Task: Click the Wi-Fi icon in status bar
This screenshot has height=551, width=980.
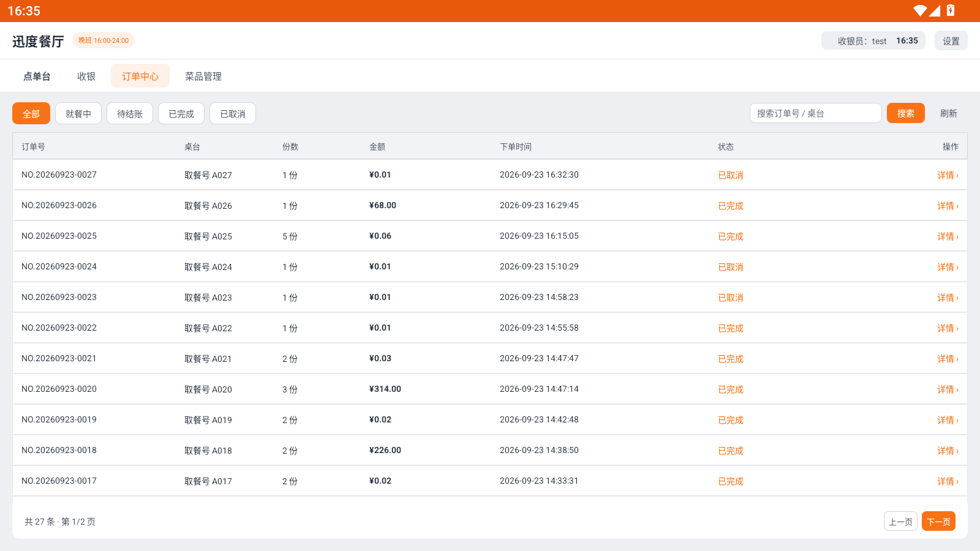Action: (x=919, y=10)
